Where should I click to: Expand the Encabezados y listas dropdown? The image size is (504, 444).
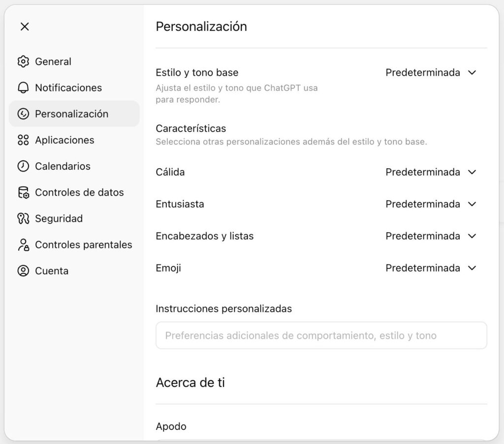[431, 236]
